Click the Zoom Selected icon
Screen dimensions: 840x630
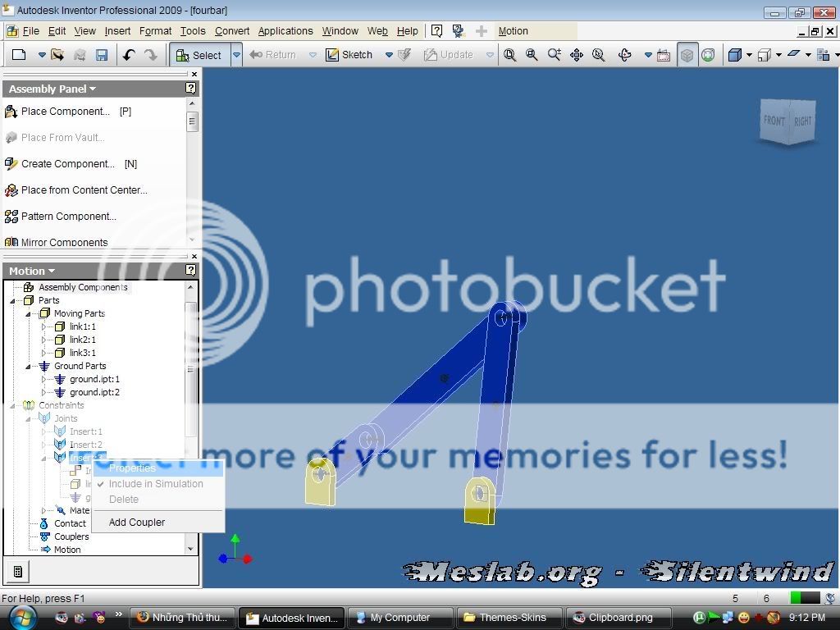click(598, 55)
